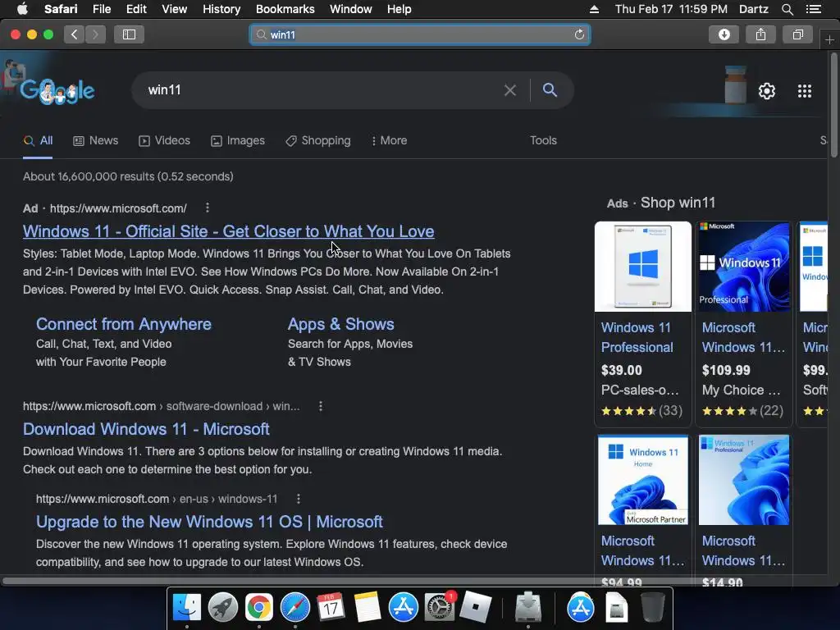Show the tab overview

coord(797,34)
